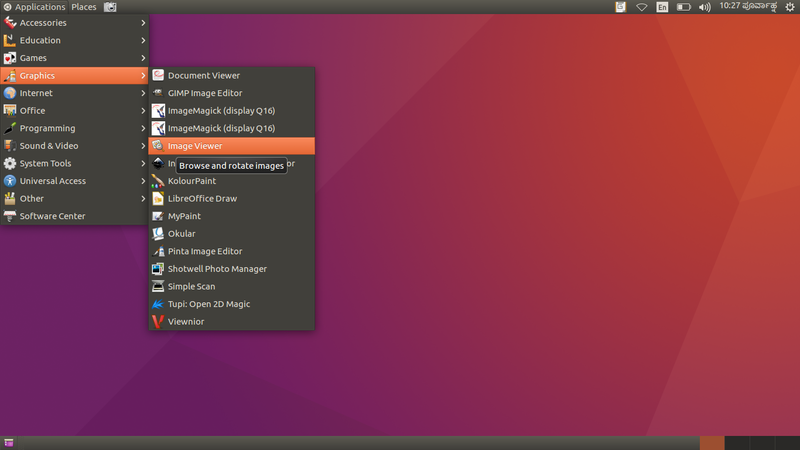Click the Shotwell Photo Manager icon
Image resolution: width=800 pixels, height=450 pixels.
(158, 269)
